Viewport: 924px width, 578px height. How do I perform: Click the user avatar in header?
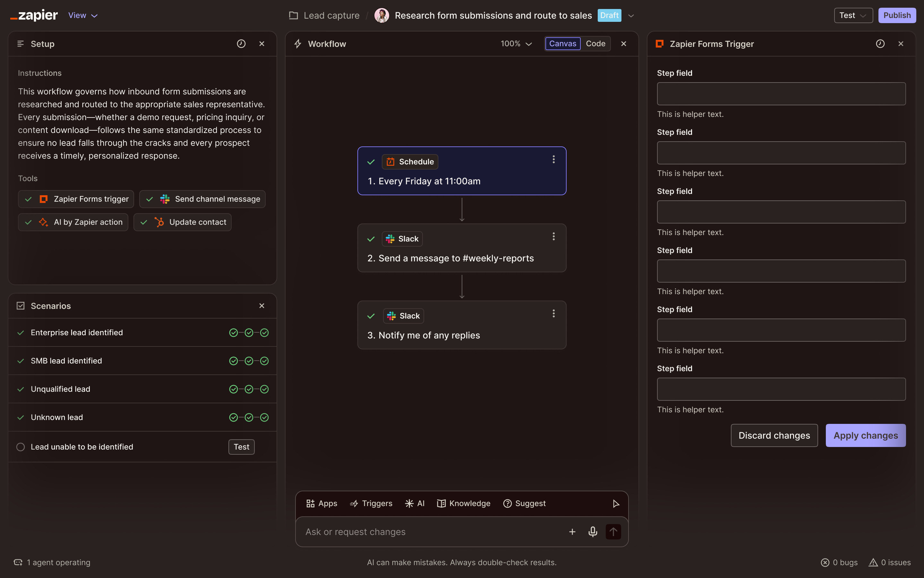click(x=381, y=15)
